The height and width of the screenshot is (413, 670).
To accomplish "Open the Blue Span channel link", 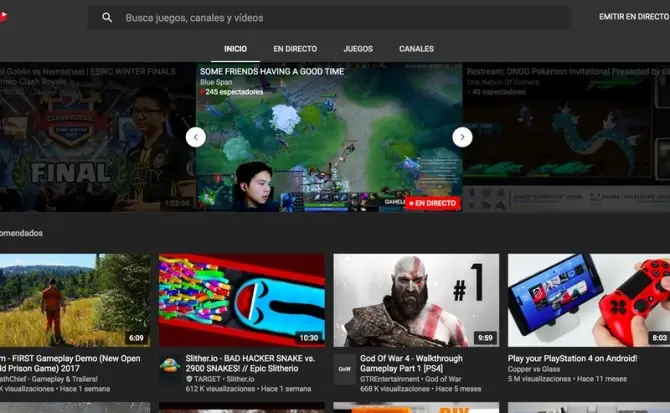I will [x=216, y=82].
